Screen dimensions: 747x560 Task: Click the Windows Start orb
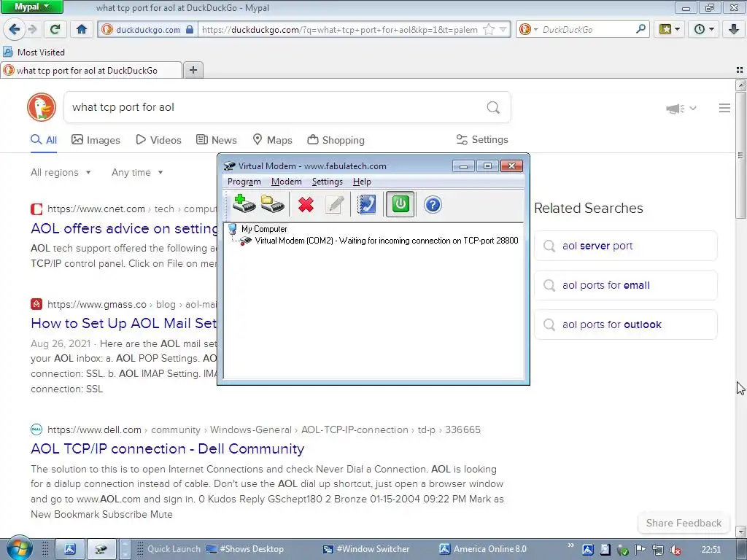(x=19, y=548)
